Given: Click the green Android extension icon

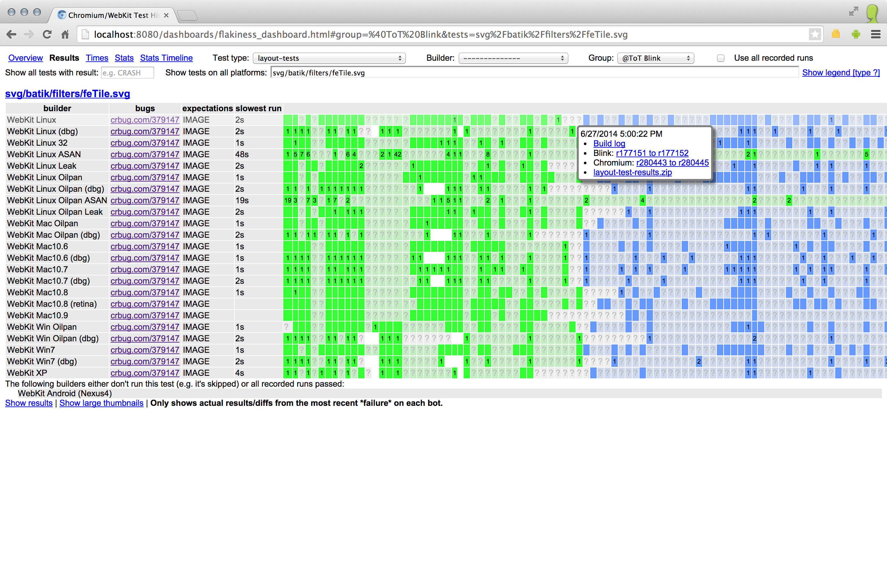Looking at the screenshot, I should [856, 35].
